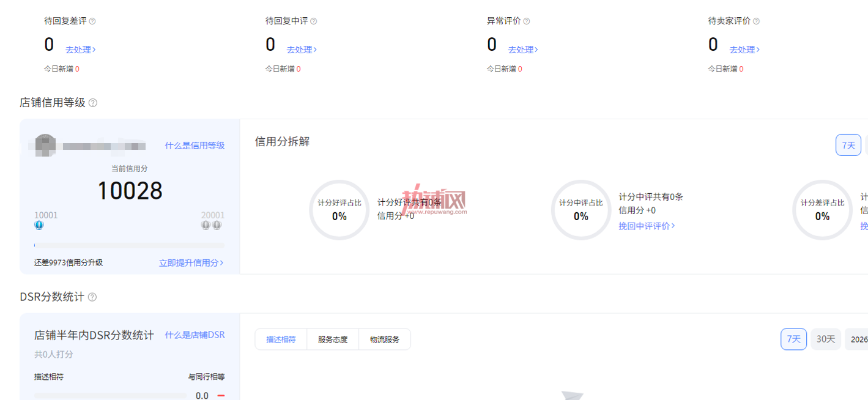Click the credit score progress bar

[x=129, y=245]
